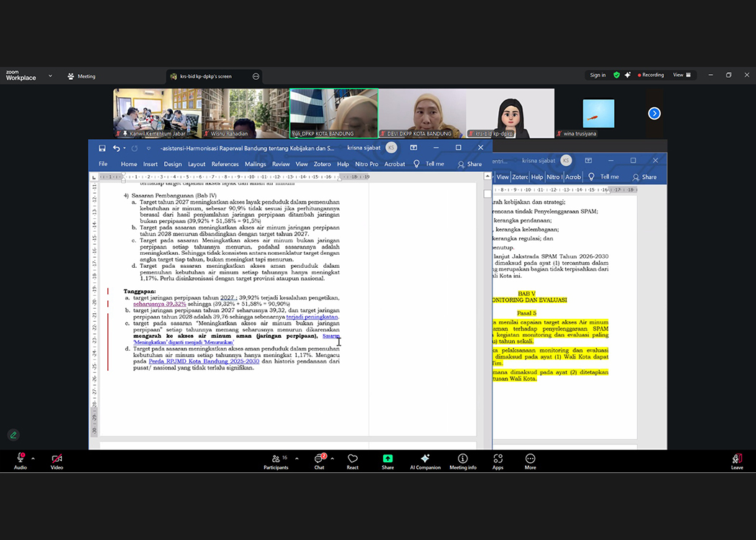Click the React heart icon
Screen dimensions: 756x540
tap(353, 459)
